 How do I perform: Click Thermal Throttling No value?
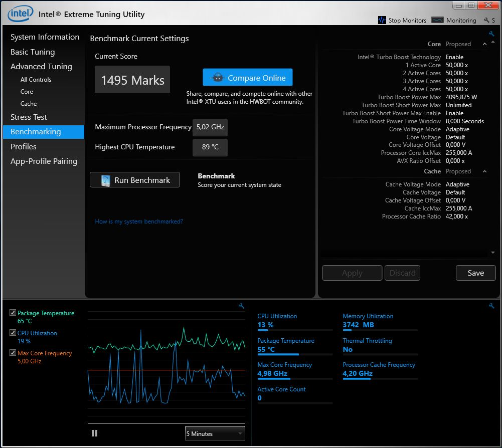click(x=348, y=349)
